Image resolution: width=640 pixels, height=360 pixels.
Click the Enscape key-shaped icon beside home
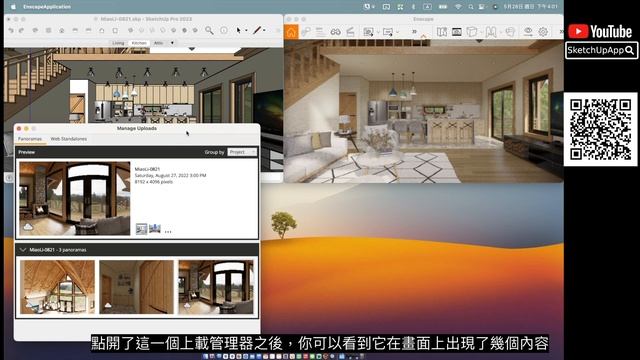click(x=306, y=31)
